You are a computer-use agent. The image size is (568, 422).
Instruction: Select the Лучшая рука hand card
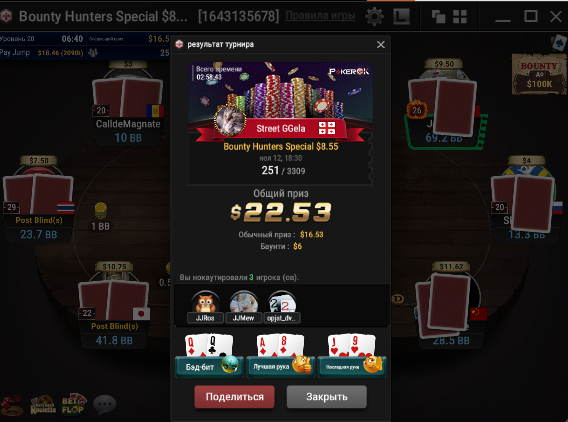(x=280, y=356)
